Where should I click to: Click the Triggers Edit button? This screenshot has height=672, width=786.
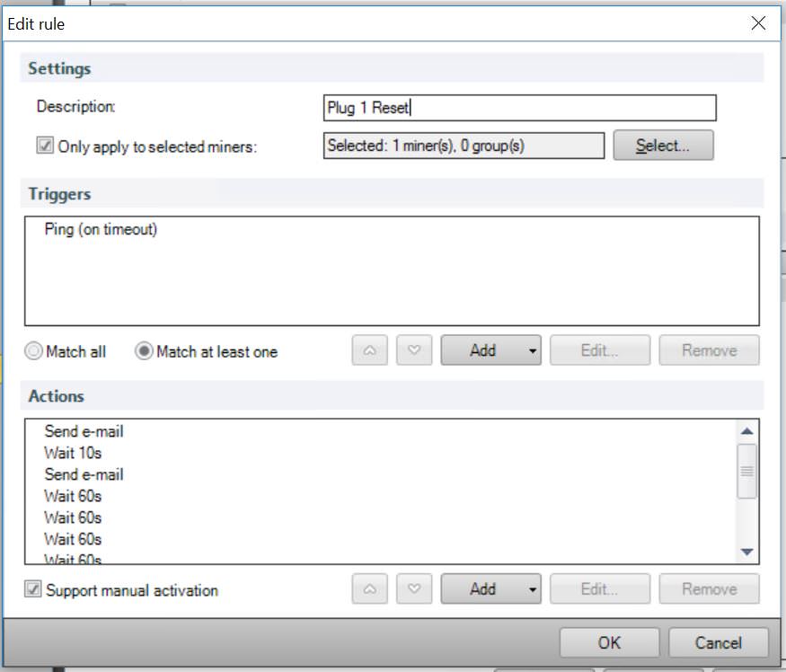tap(600, 350)
